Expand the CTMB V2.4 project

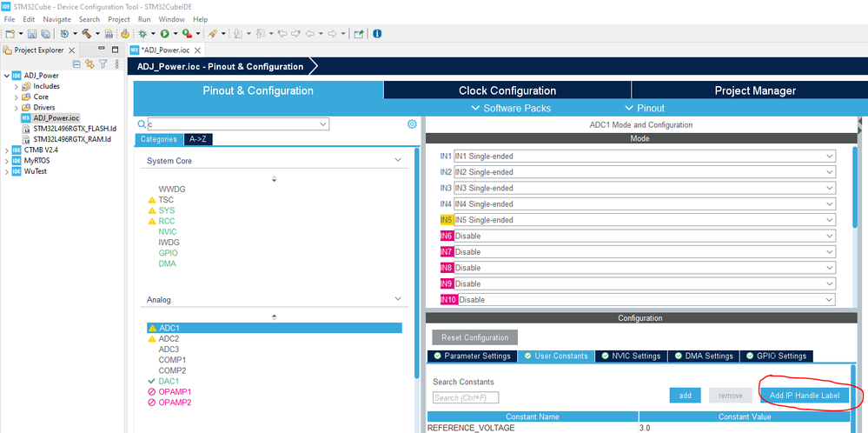coord(6,150)
